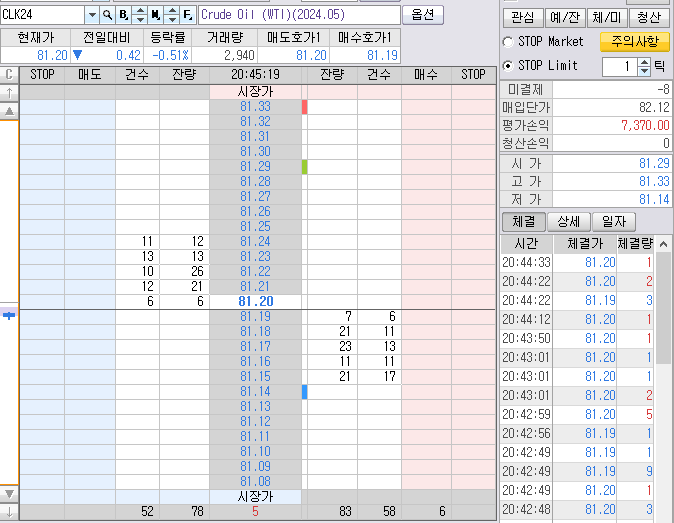Click the 20:44:33 execution row
The width and height of the screenshot is (674, 523).
point(577,263)
